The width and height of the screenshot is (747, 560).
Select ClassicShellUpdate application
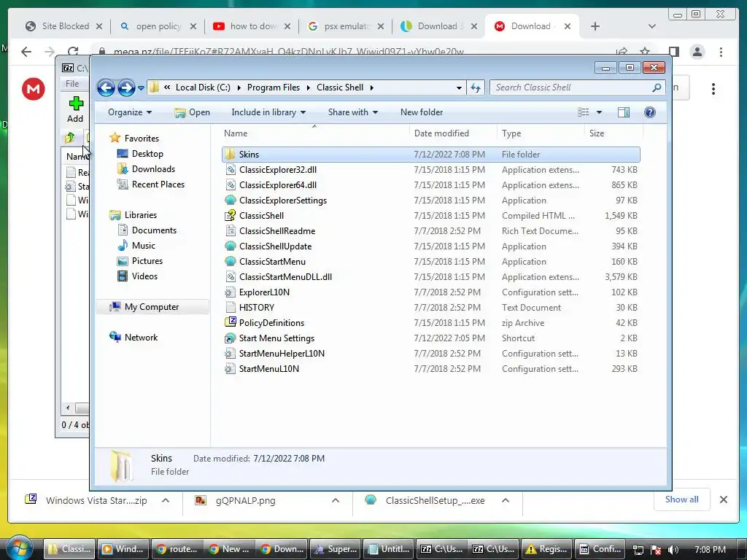430,246
